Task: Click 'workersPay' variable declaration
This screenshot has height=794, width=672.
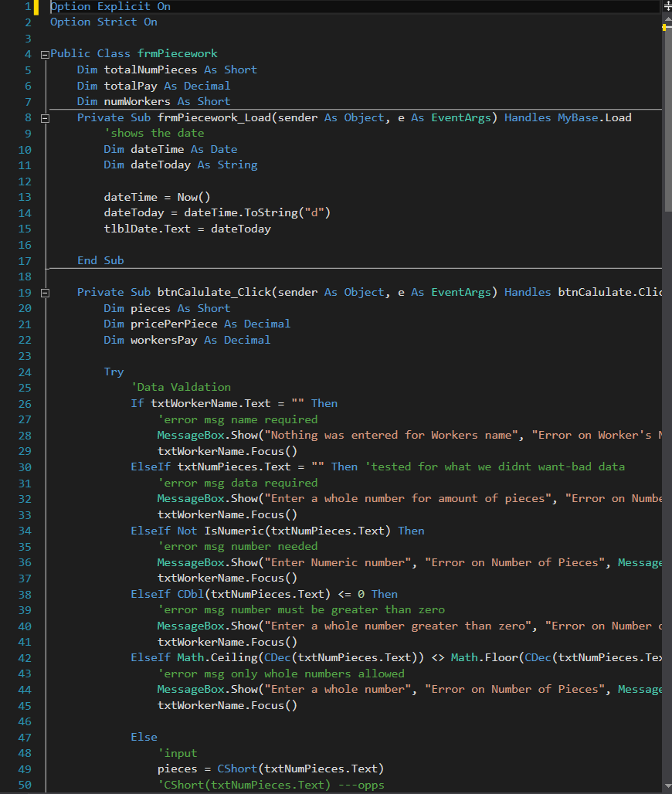Action: [164, 341]
